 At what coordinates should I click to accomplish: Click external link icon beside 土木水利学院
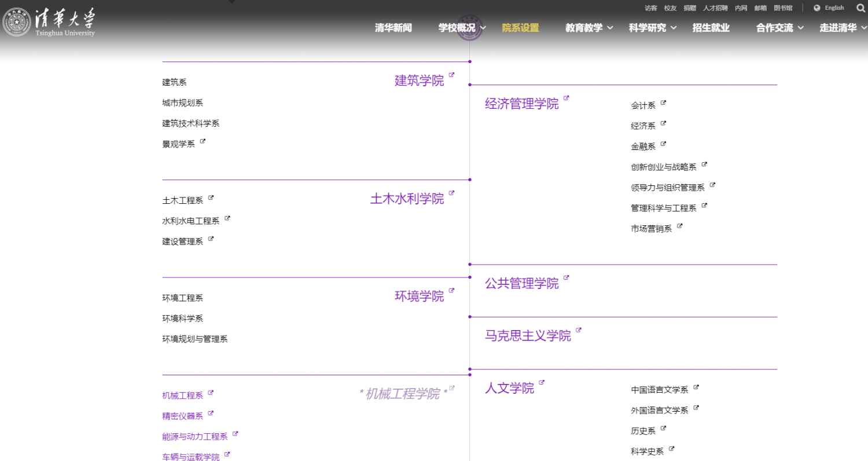tap(452, 193)
